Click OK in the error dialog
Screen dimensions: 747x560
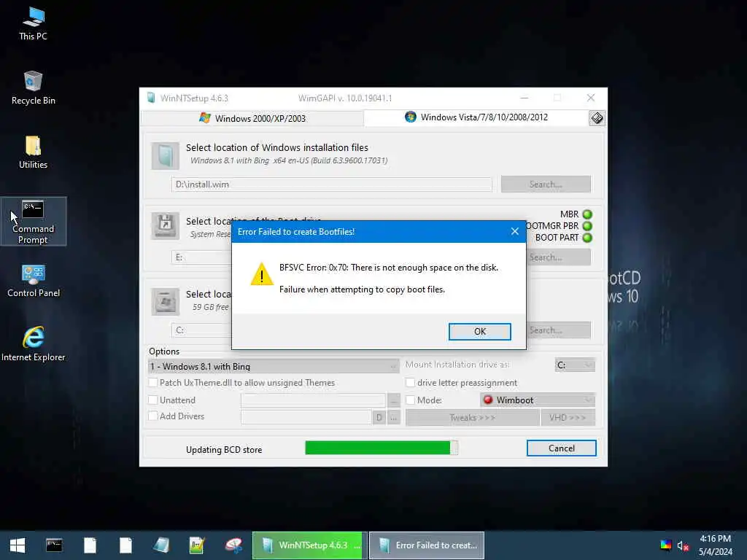pos(480,332)
